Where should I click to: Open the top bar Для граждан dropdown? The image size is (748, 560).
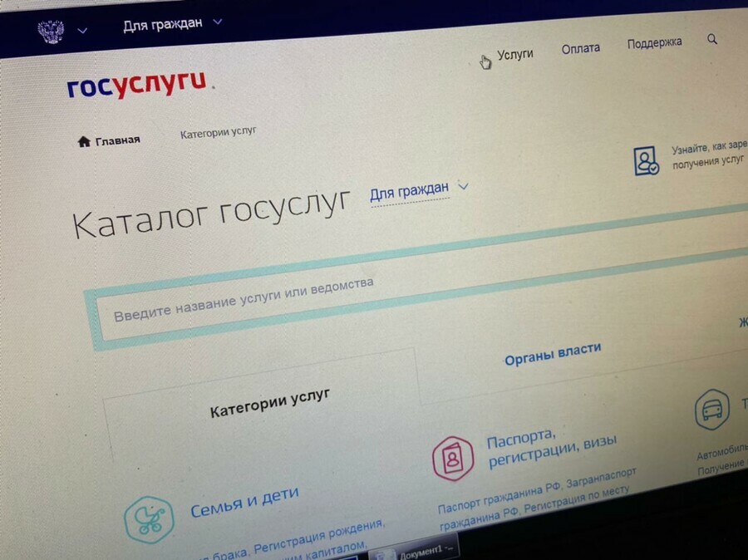pos(172,23)
